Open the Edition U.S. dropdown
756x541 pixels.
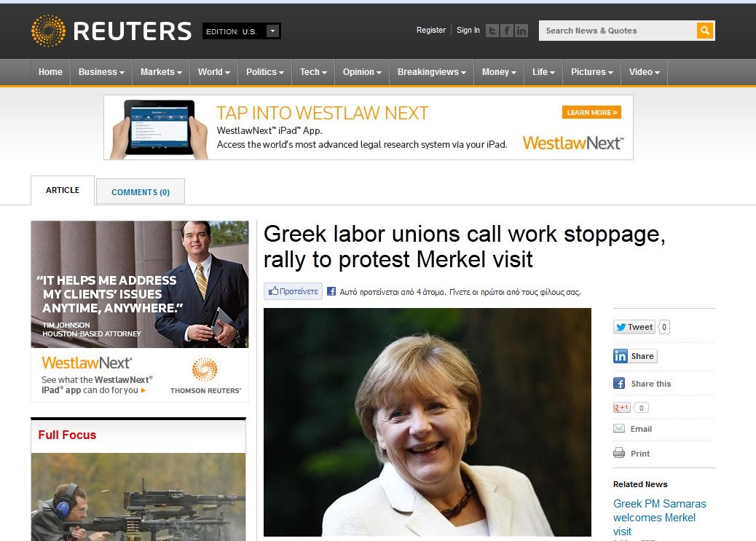click(x=242, y=31)
